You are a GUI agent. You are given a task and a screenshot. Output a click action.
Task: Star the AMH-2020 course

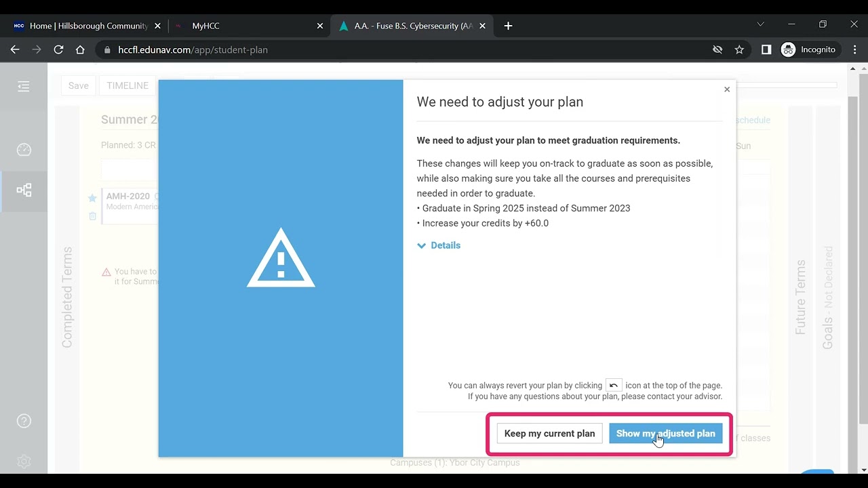(92, 198)
